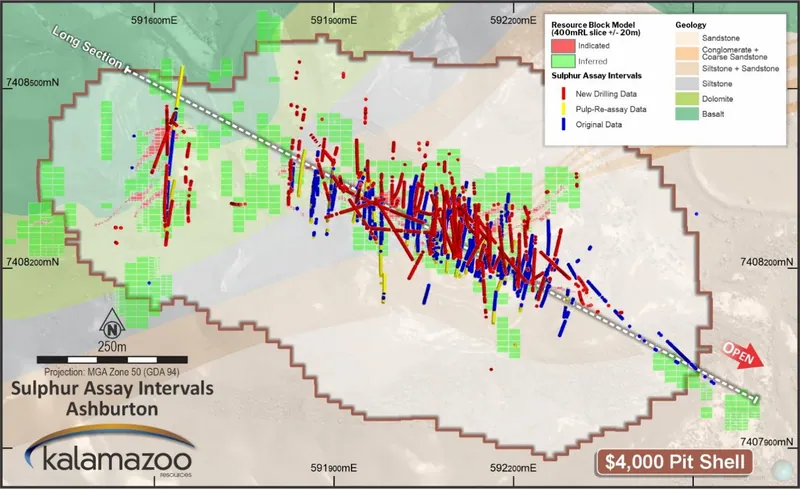Click the 'Sulphur Assay Intervals' map title
This screenshot has width=800, height=489.
(112, 388)
